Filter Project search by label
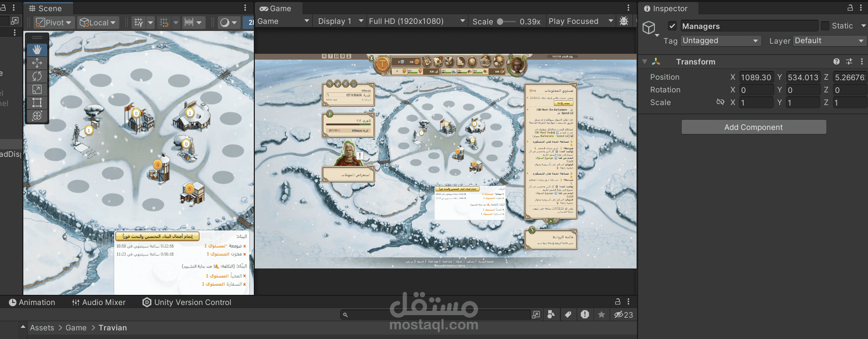Viewport: 868px width, 339px height. [x=568, y=315]
